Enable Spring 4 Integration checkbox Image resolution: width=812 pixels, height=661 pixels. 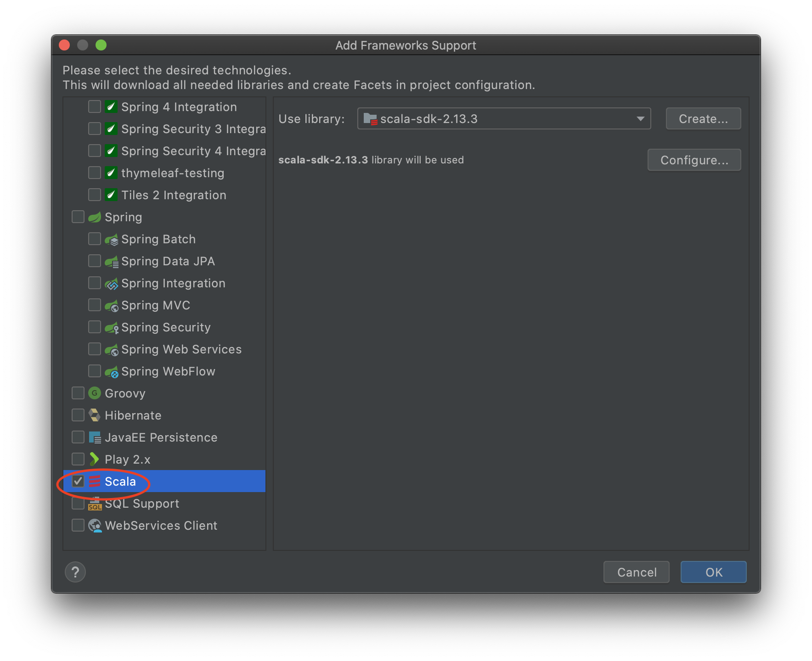coord(94,106)
